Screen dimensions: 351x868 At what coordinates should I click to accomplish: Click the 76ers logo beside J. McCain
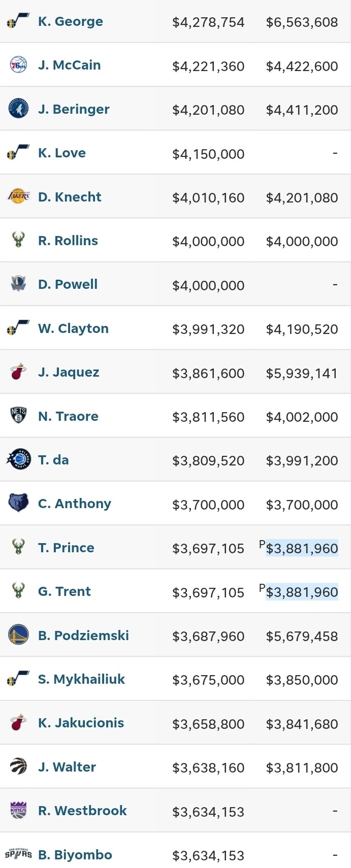tap(18, 65)
